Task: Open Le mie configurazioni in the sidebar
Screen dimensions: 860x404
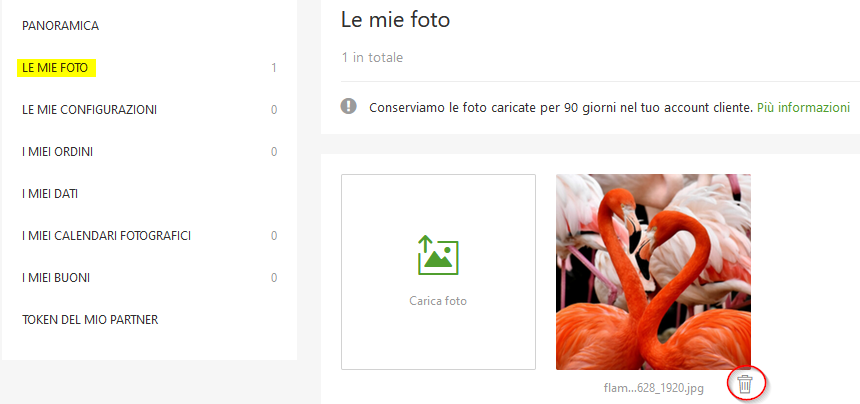Action: point(89,110)
